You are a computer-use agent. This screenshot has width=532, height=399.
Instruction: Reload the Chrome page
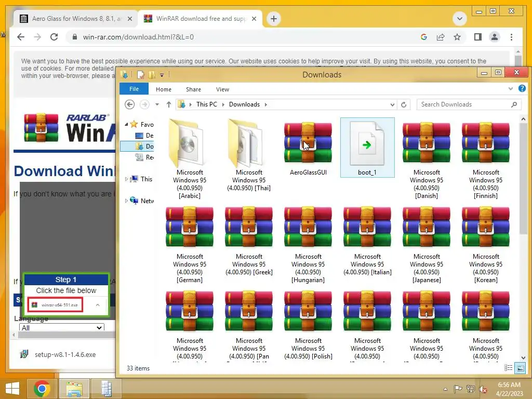[x=54, y=37]
